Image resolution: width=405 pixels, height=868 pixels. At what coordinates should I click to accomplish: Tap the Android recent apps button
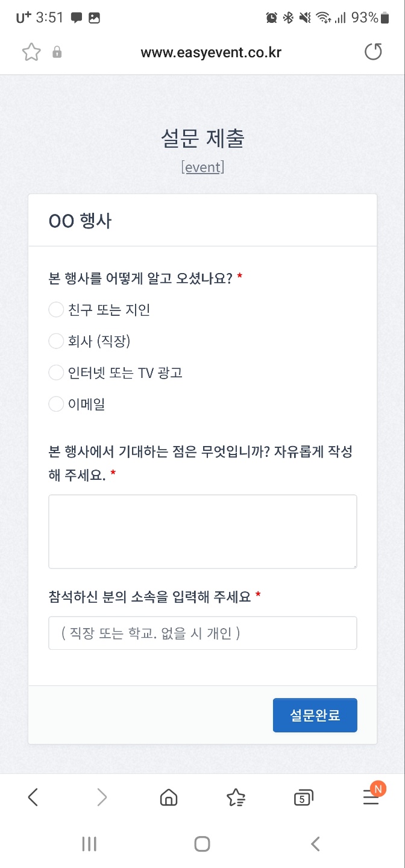click(x=89, y=844)
